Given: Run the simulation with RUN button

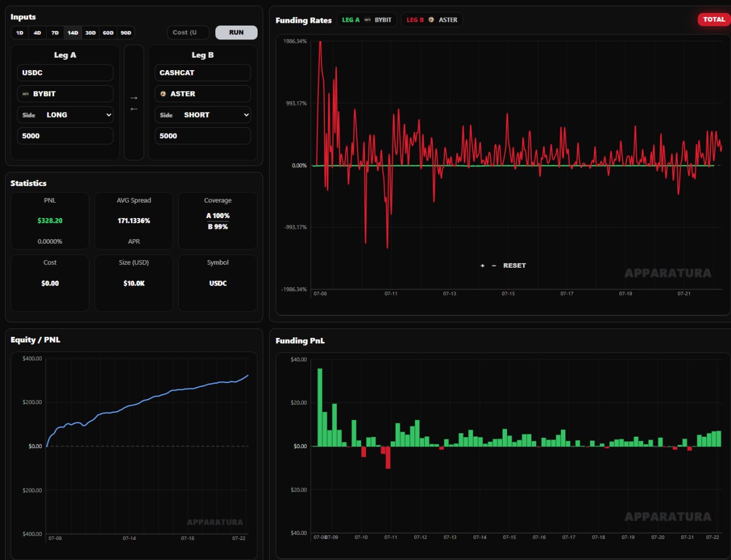Looking at the screenshot, I should pos(236,33).
